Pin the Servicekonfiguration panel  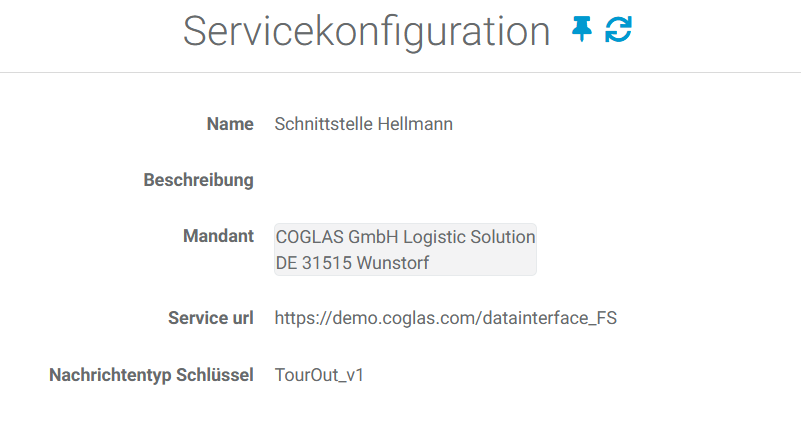(581, 30)
